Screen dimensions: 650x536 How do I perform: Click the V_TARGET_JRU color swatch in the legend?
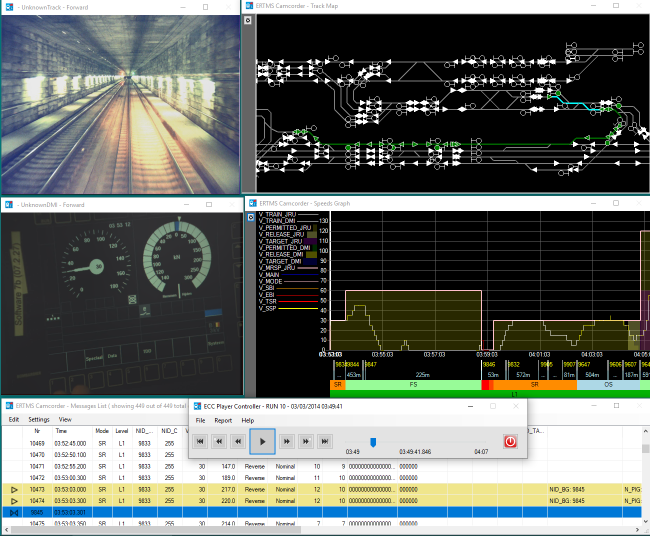[x=312, y=241]
